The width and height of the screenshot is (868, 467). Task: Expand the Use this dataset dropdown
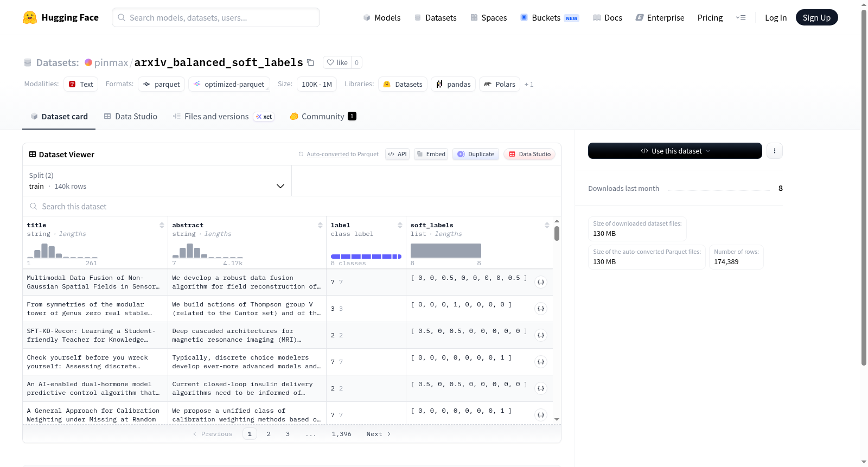click(x=675, y=151)
